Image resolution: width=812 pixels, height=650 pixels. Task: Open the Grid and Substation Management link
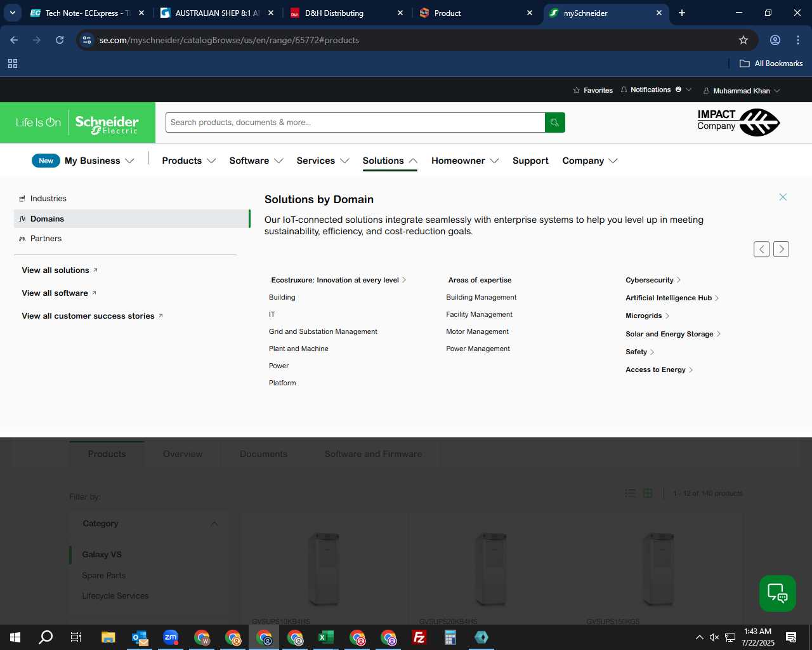click(x=323, y=331)
